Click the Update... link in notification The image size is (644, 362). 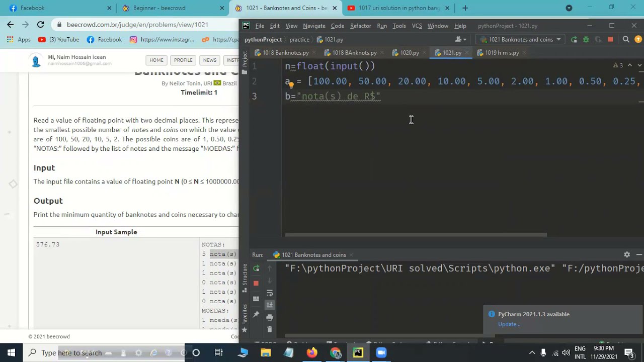[x=509, y=324]
